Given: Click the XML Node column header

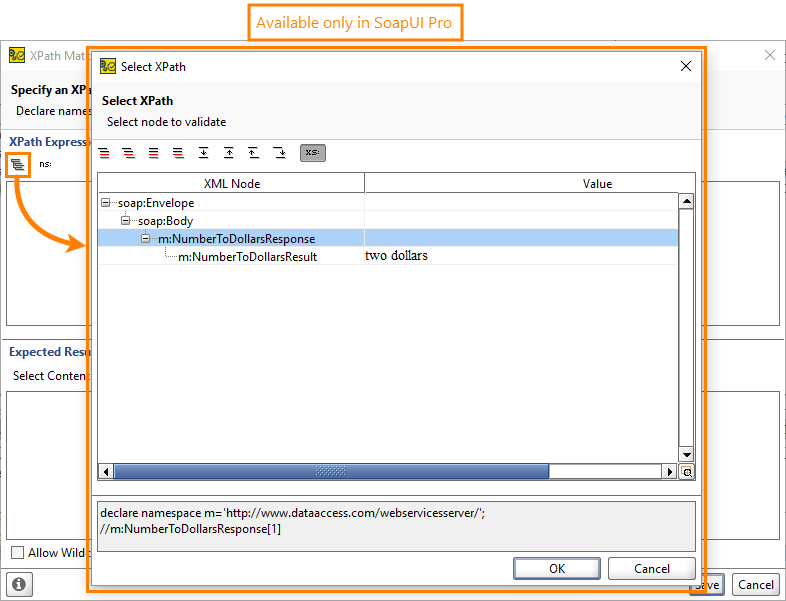Looking at the screenshot, I should click(x=231, y=183).
